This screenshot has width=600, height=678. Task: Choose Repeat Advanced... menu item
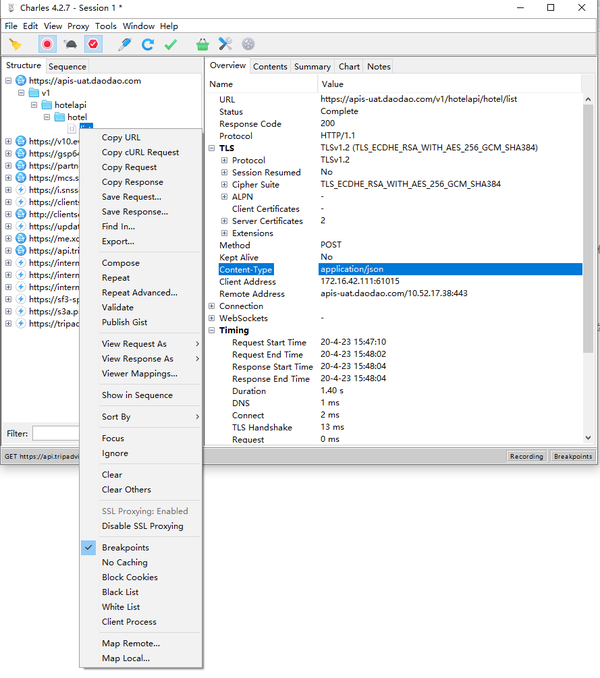coord(141,293)
